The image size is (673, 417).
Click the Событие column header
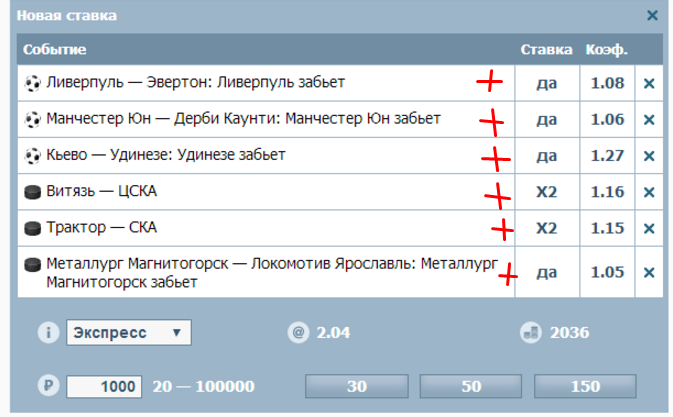pos(55,49)
